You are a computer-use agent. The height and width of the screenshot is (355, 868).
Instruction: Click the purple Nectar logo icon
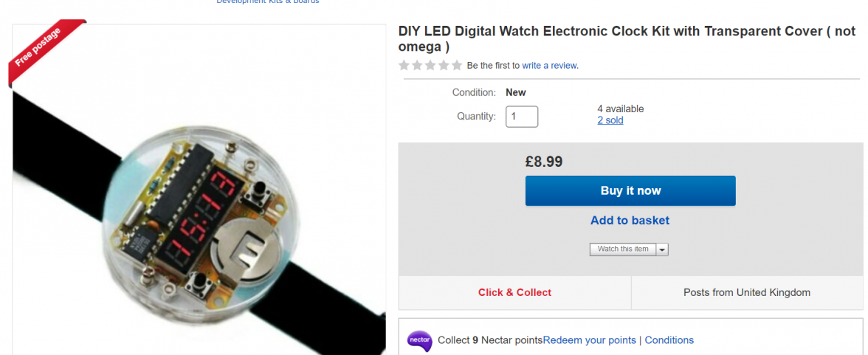(419, 340)
